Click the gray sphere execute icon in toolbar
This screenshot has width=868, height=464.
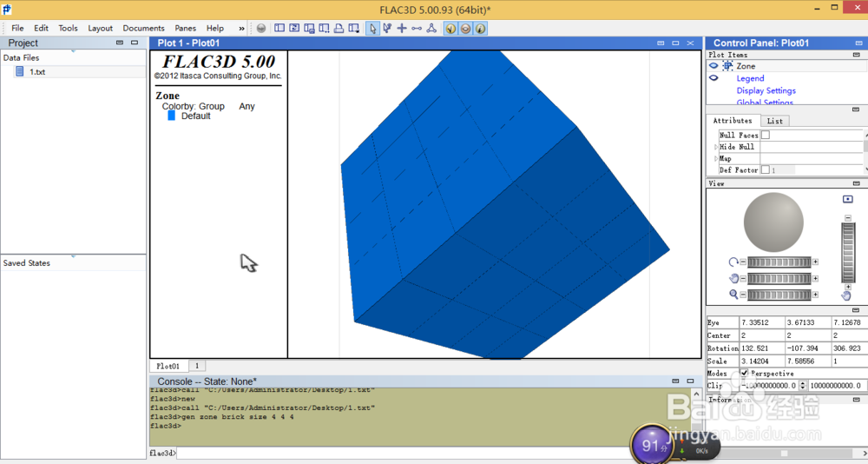(261, 29)
